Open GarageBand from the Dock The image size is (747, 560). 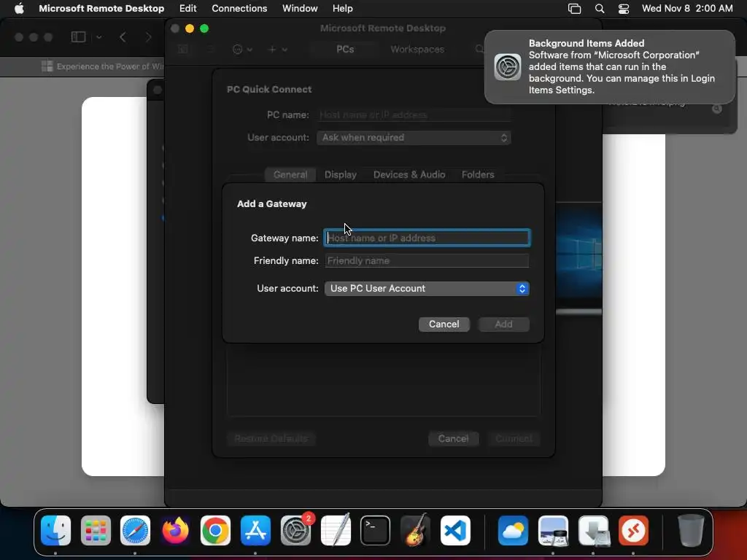coord(415,530)
